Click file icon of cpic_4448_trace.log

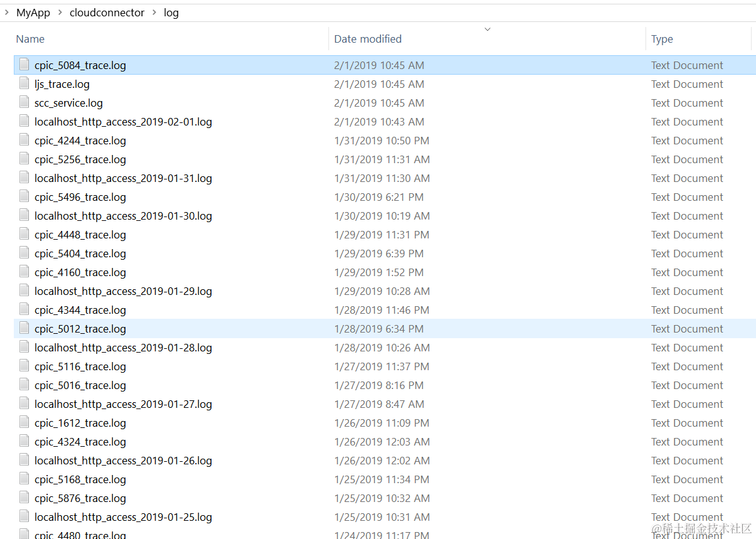24,234
